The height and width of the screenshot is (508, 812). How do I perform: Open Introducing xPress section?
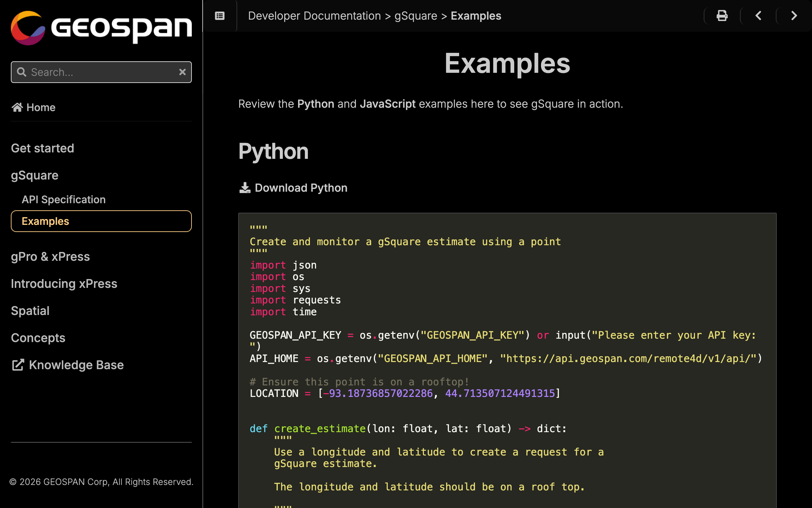64,284
